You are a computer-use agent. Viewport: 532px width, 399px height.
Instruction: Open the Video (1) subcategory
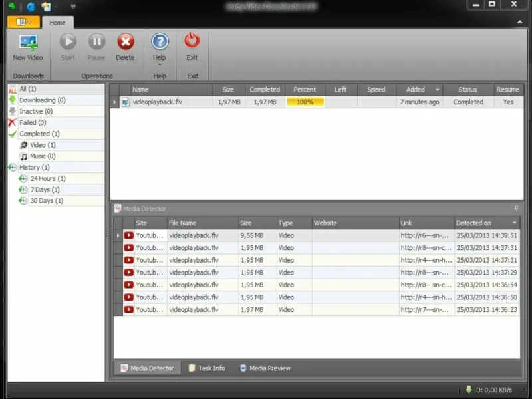61,145
